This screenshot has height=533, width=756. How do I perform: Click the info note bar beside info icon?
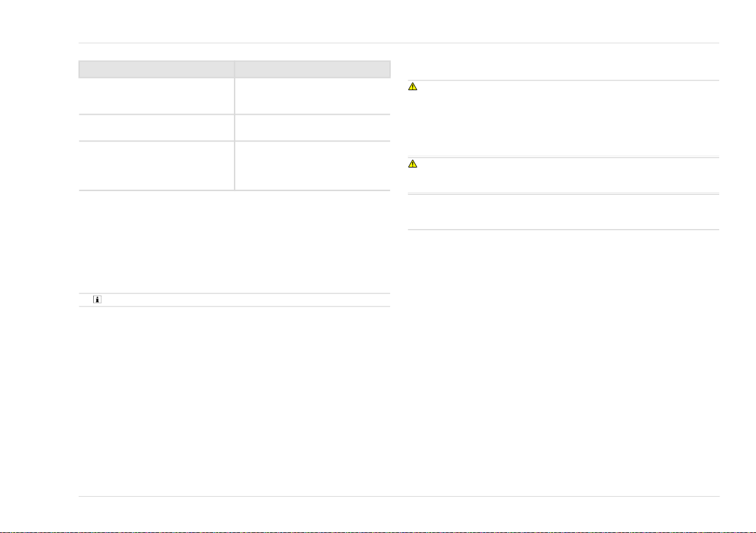234,299
